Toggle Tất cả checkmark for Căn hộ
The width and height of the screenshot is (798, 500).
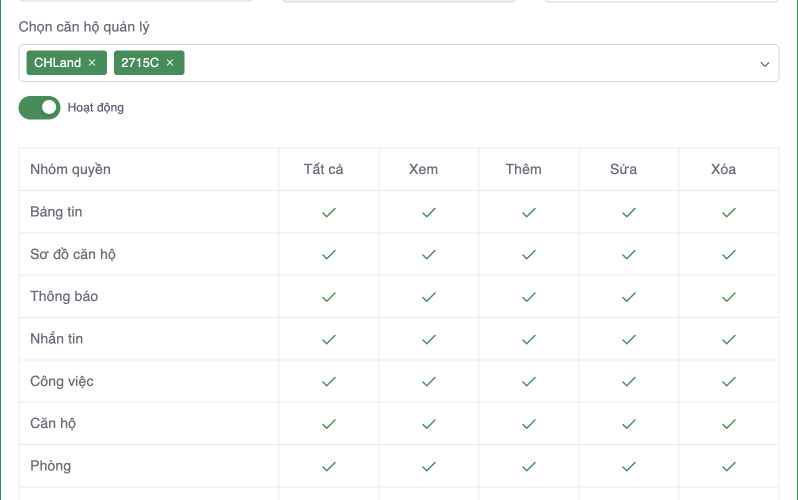(x=328, y=423)
